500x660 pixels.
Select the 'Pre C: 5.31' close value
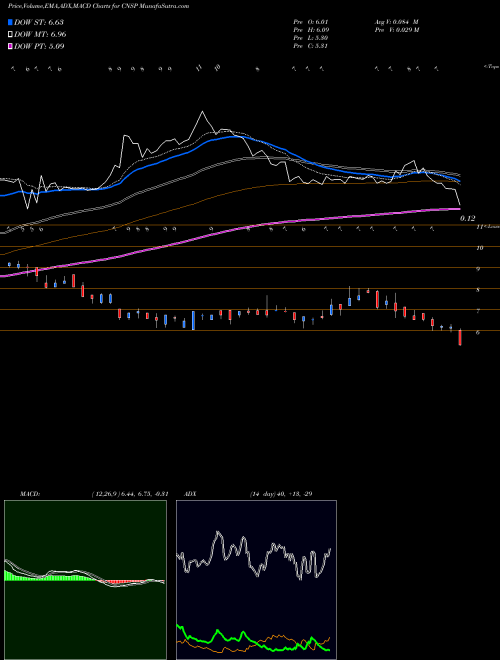click(311, 46)
